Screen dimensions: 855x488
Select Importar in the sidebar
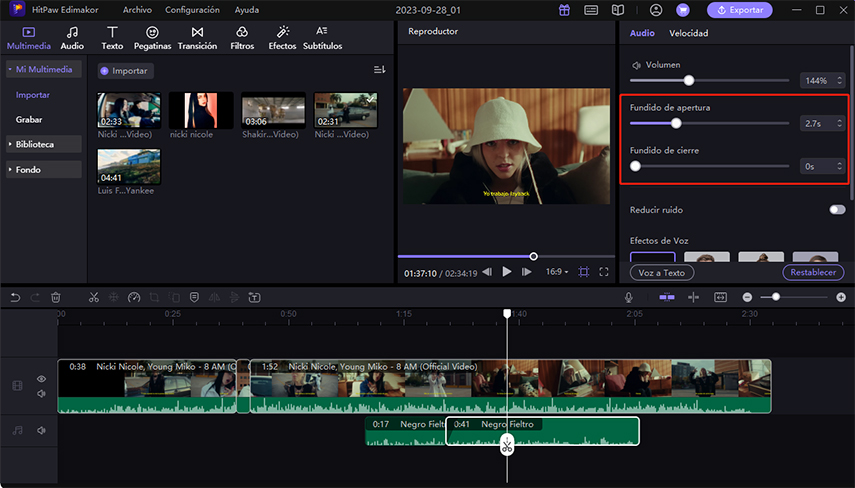(33, 95)
